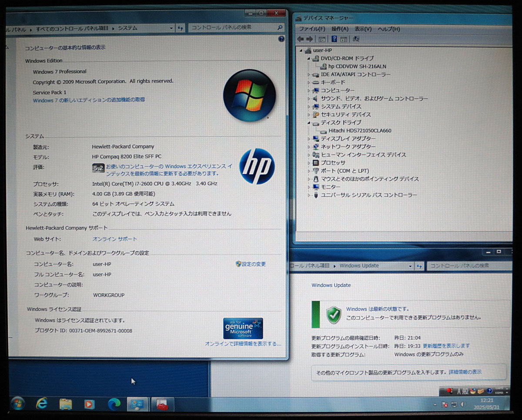Click refresh button beside System address bar

click(181, 28)
